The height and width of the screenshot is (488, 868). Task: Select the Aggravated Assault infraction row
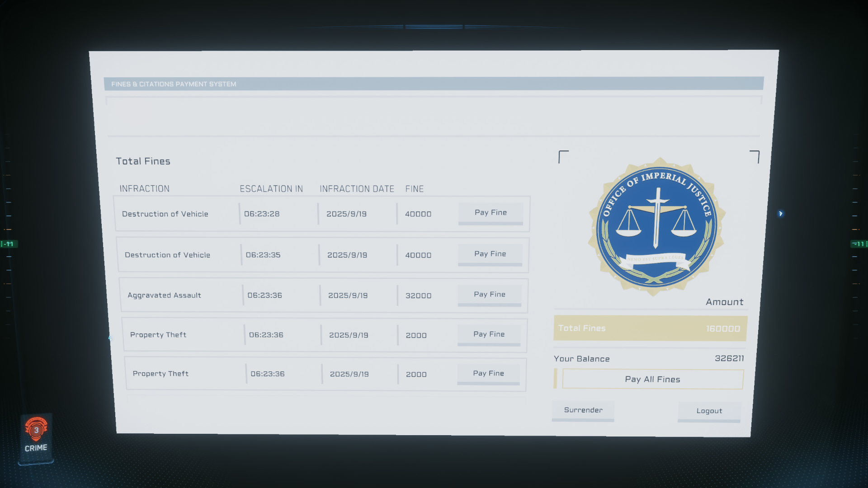click(x=165, y=296)
